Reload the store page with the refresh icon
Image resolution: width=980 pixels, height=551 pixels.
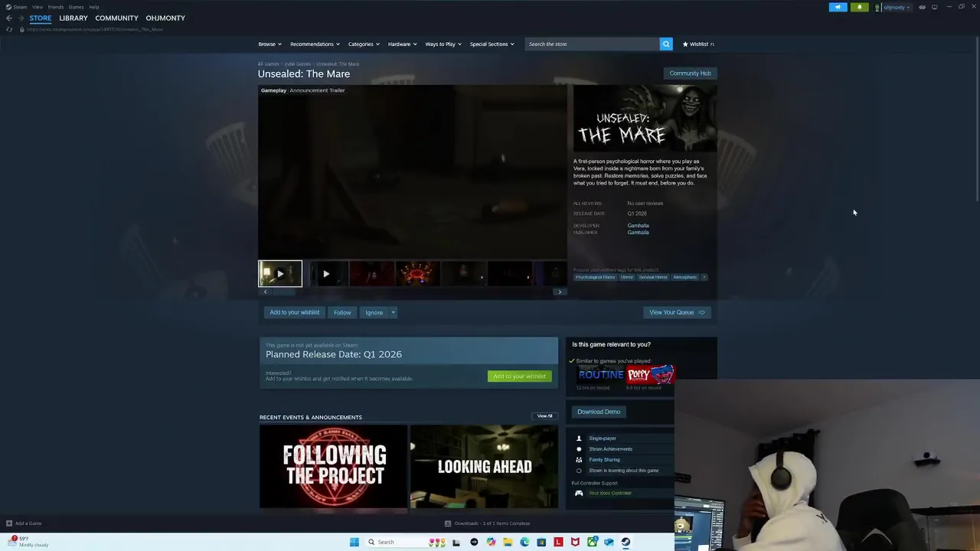tap(9, 29)
